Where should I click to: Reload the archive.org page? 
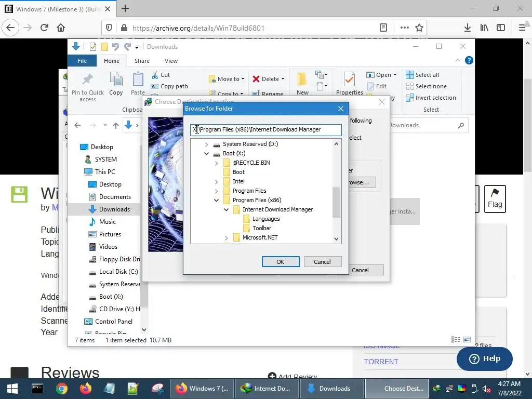click(x=44, y=28)
